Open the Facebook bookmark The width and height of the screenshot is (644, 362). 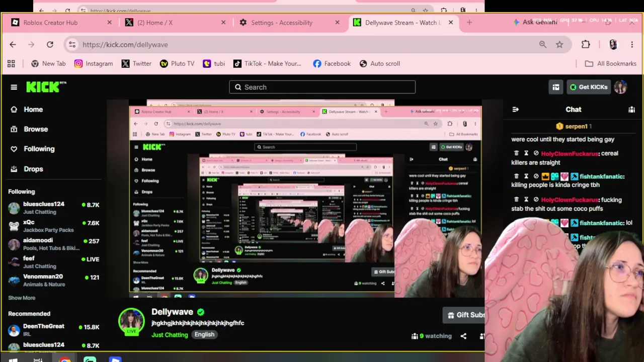(332, 64)
